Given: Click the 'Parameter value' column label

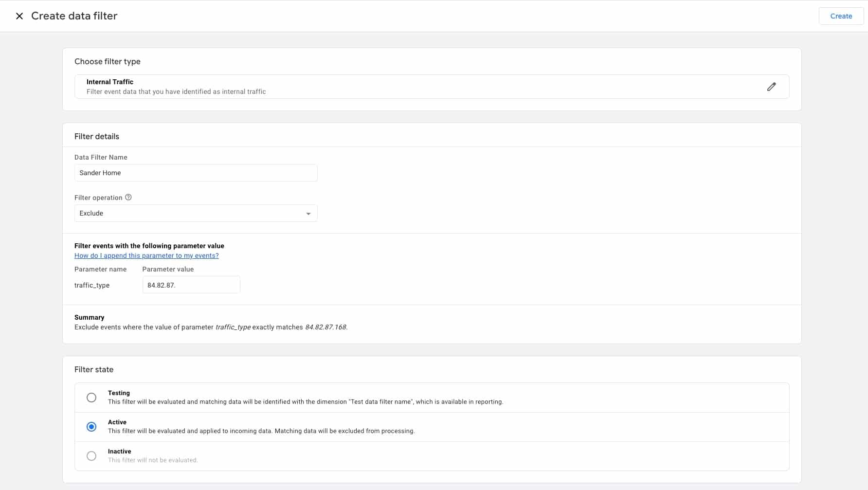Looking at the screenshot, I should (168, 269).
